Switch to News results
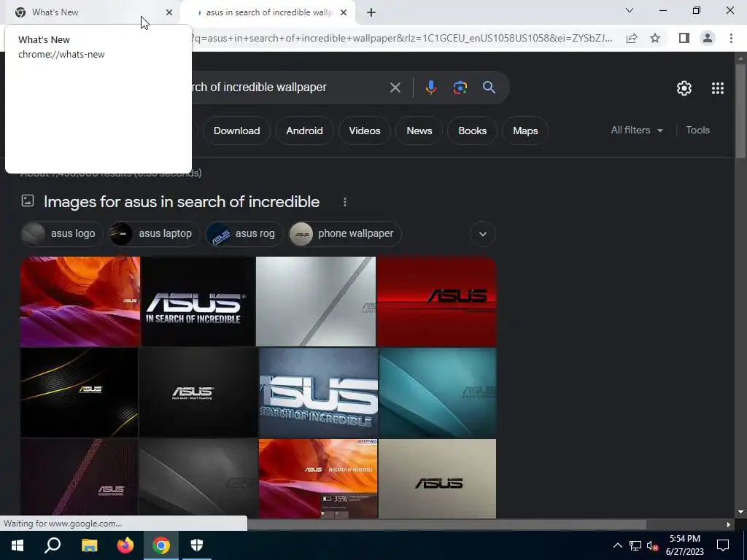 [419, 131]
